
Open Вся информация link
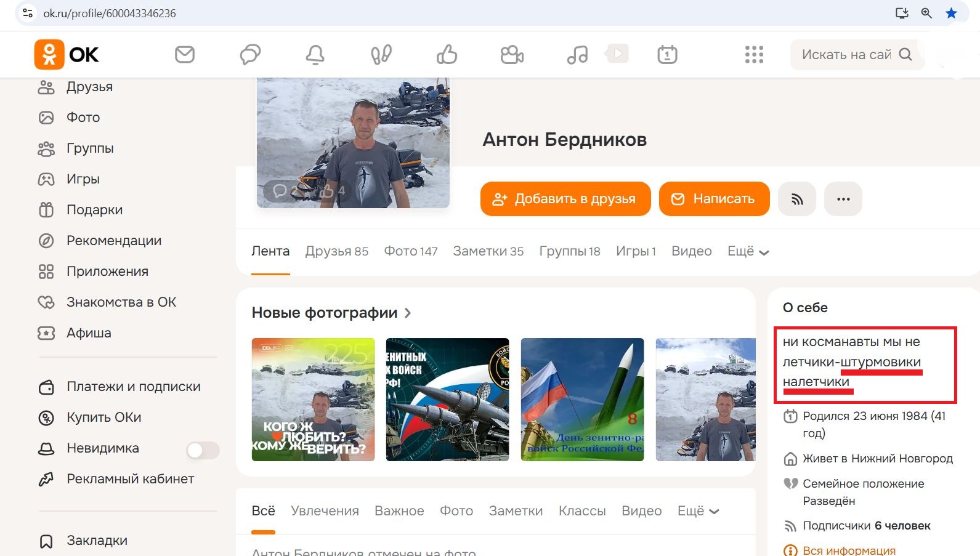coord(849,550)
